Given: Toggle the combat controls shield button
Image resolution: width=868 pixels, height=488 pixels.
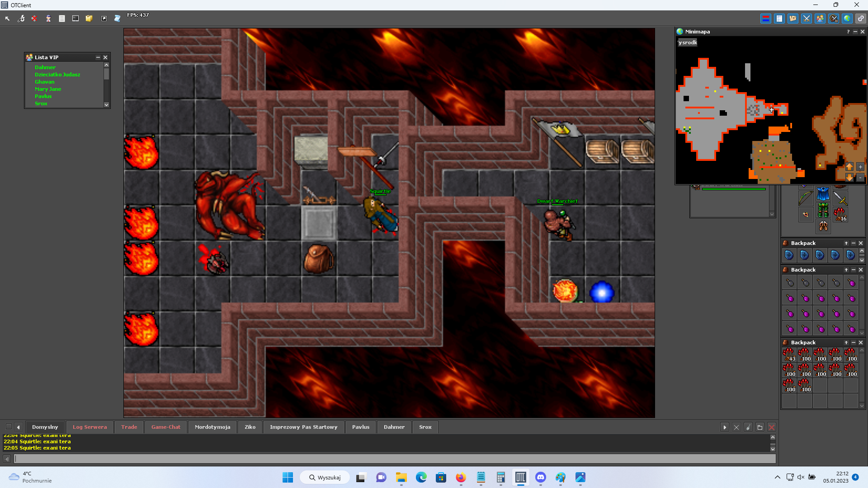Looking at the screenshot, I should click(834, 19).
